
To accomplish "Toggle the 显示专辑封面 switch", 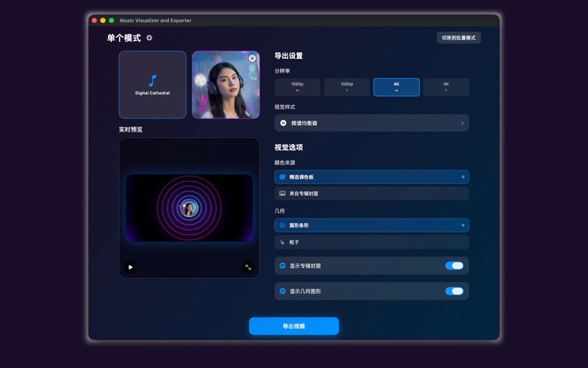I will [454, 266].
